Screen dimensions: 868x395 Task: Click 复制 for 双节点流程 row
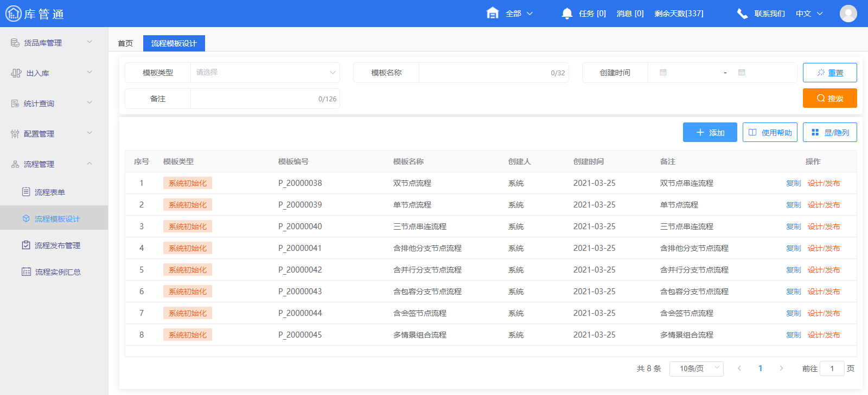[x=794, y=183]
